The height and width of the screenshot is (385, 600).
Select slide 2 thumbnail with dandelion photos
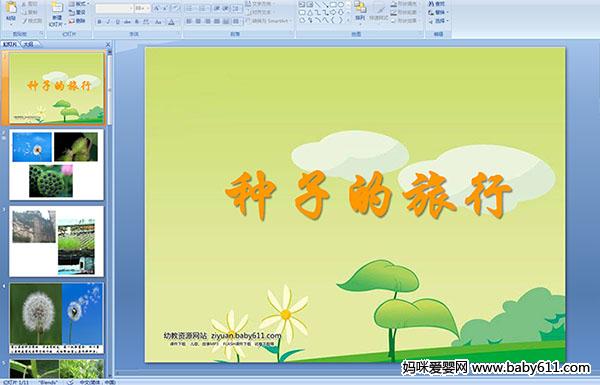(56, 165)
